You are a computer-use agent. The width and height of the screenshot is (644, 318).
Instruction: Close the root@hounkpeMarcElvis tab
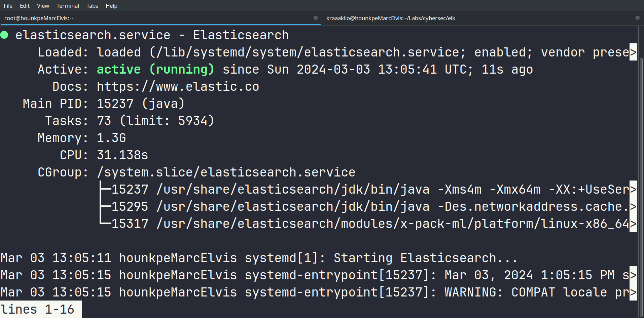click(x=316, y=18)
